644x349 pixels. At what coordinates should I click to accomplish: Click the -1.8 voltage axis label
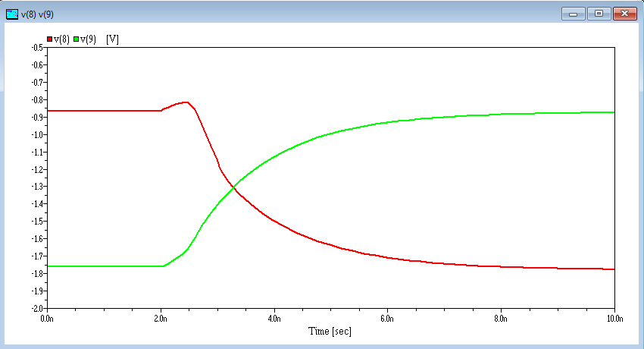click(x=37, y=273)
